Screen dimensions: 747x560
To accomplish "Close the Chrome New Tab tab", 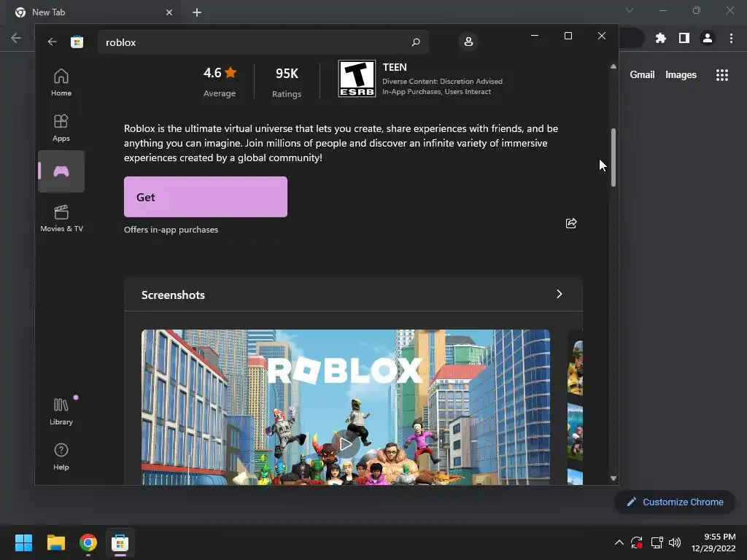I will click(169, 12).
